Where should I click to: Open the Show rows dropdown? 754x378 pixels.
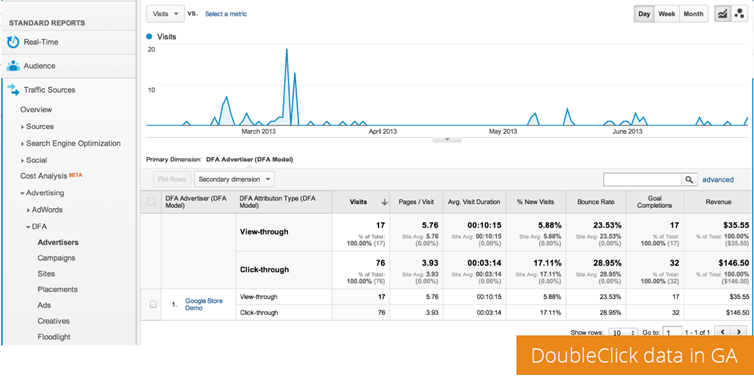tap(623, 332)
